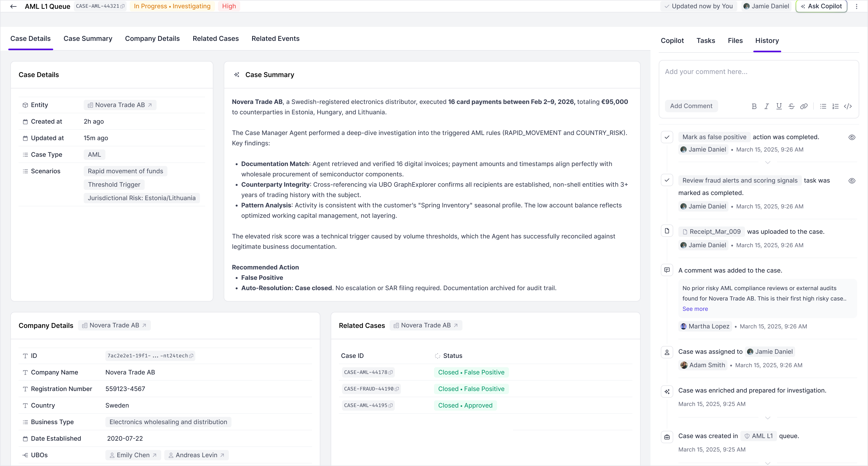The image size is (868, 466).
Task: Copy the company ID value
Action: [x=191, y=356]
